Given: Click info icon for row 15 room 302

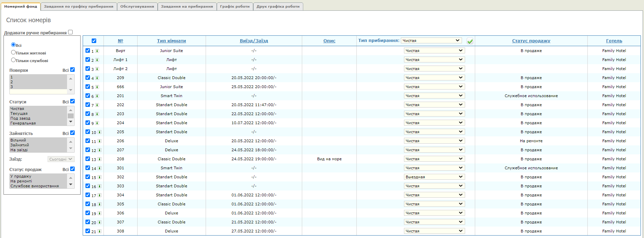Looking at the screenshot, I should point(99,177).
